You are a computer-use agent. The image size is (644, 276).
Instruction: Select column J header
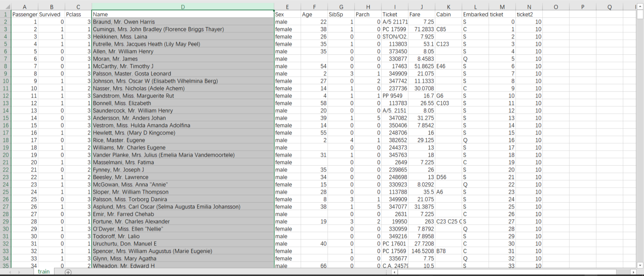coord(422,7)
